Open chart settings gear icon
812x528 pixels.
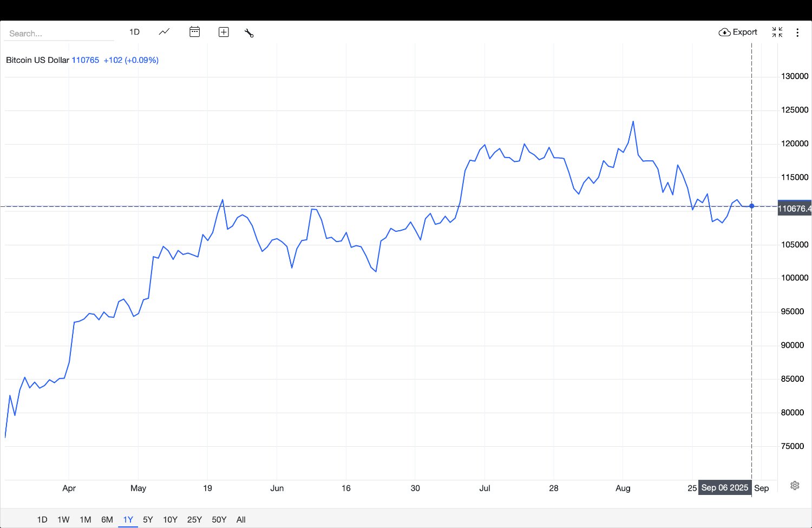click(x=795, y=485)
